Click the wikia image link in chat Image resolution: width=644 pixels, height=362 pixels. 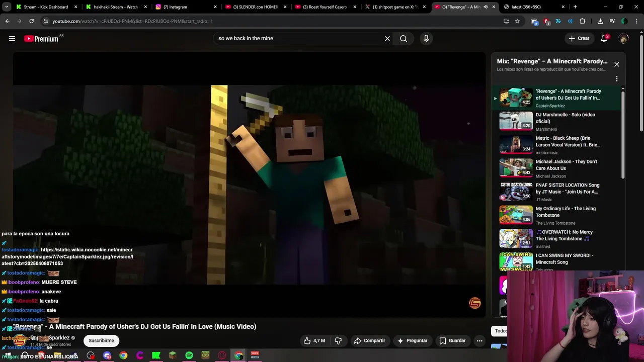point(67,256)
